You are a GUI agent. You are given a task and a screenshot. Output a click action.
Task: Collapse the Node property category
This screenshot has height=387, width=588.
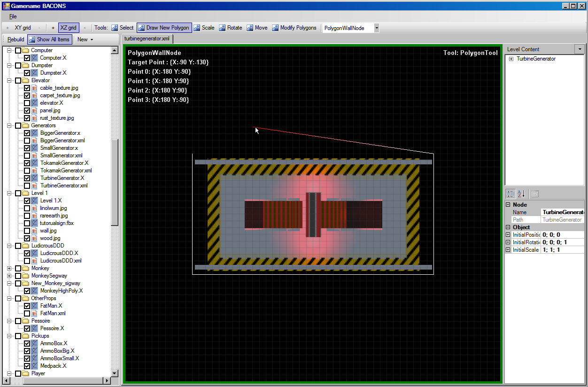(508, 205)
